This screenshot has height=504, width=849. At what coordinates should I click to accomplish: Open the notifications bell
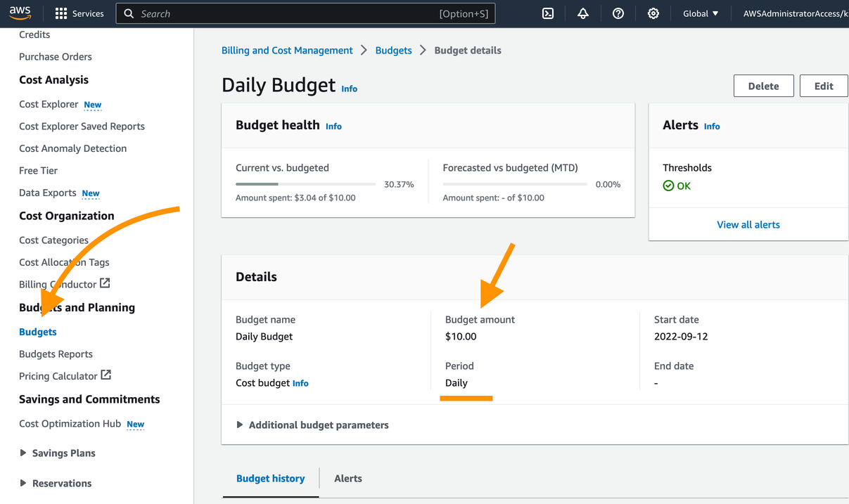click(583, 13)
